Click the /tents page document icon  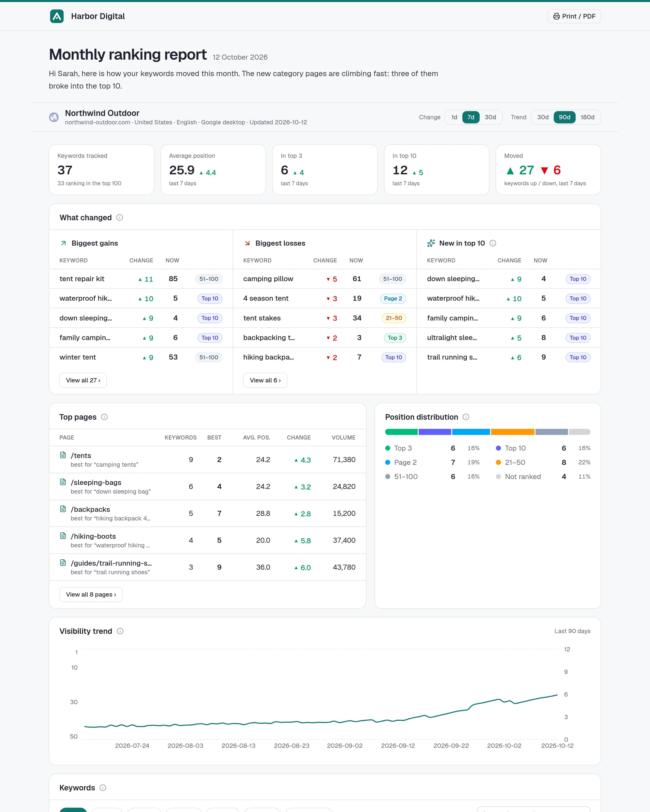tap(63, 455)
